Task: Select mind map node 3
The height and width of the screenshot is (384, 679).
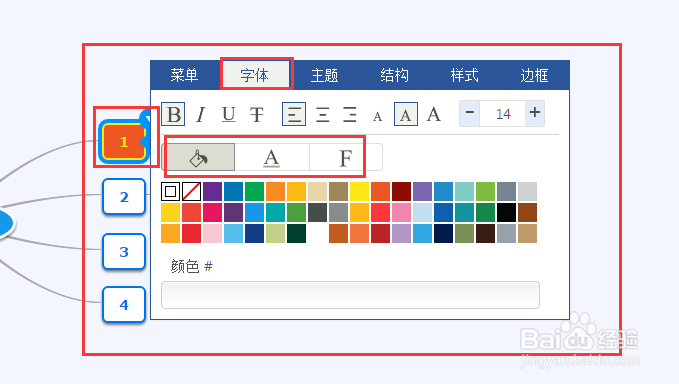Action: point(124,252)
